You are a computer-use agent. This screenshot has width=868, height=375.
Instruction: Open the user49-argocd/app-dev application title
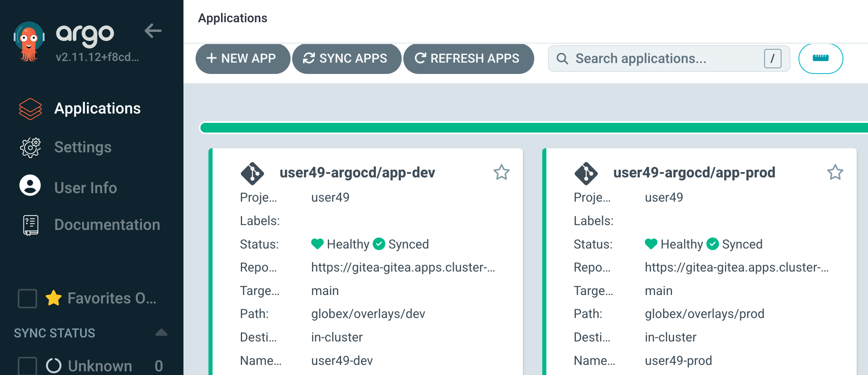point(357,173)
